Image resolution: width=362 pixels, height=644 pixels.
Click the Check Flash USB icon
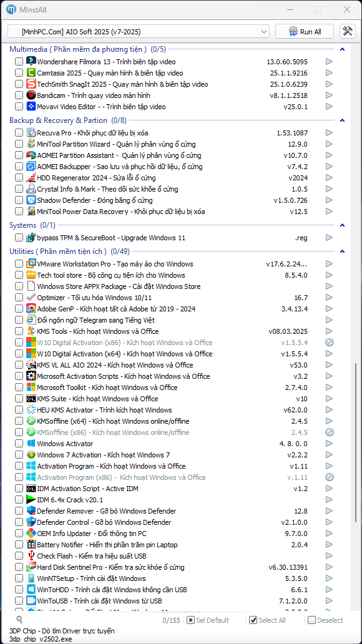[x=31, y=555]
